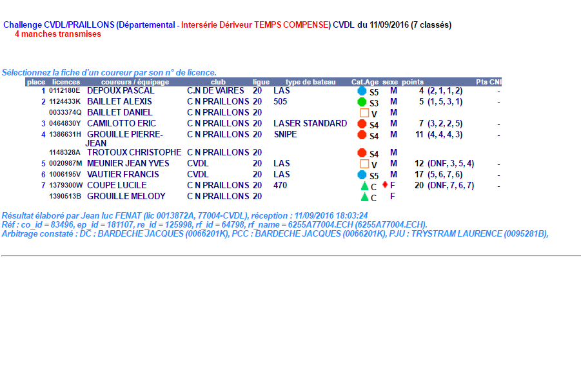This screenshot has height=392, width=581.
Task: Select the name GROUILLE MELODY
Action: pos(126,196)
